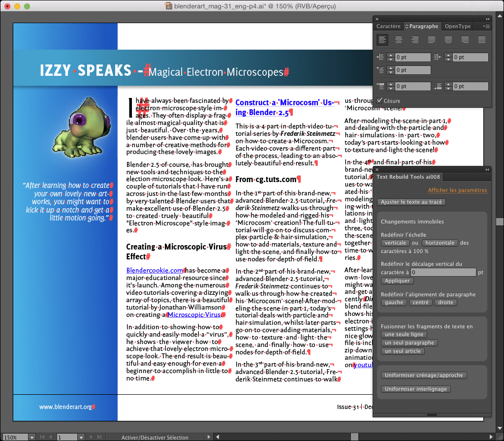Open the zoom level dropdown at 150%
This screenshot has height=441, width=504.
click(x=32, y=437)
